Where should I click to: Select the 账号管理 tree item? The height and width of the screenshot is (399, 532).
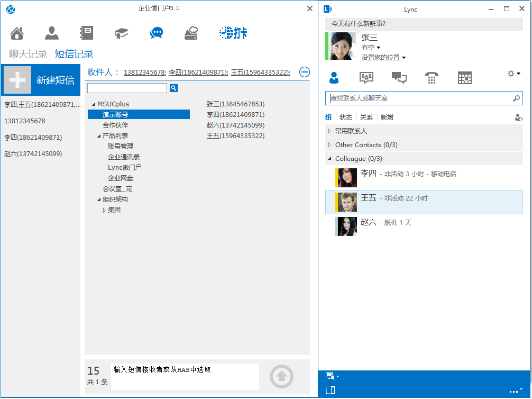pos(121,147)
